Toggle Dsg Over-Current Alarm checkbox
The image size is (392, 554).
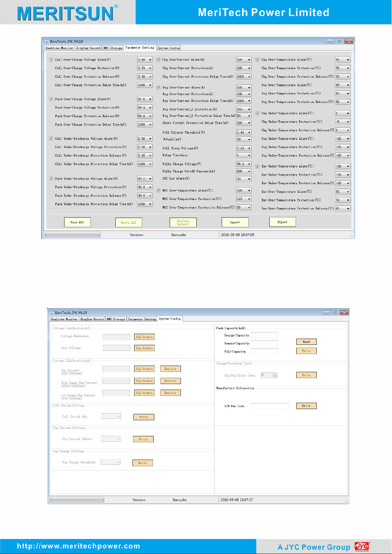pyautogui.click(x=158, y=88)
